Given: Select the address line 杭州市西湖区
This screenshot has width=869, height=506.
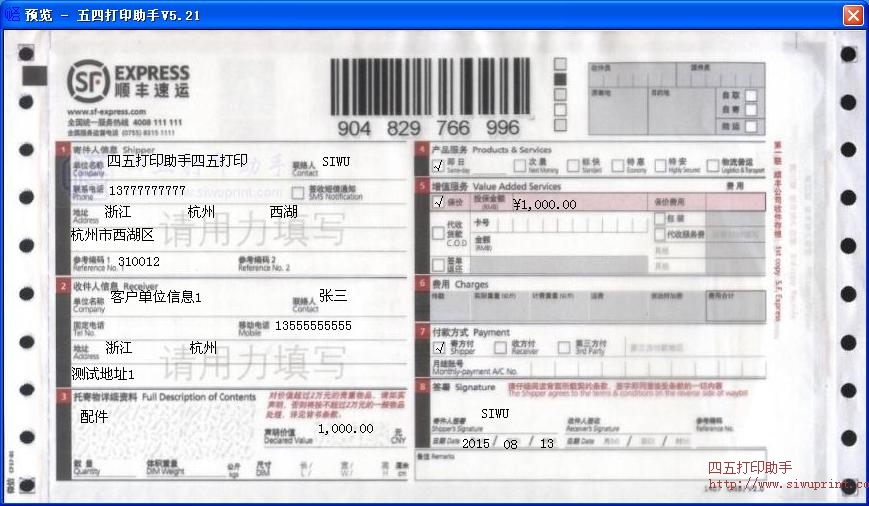Looking at the screenshot, I should tap(112, 235).
